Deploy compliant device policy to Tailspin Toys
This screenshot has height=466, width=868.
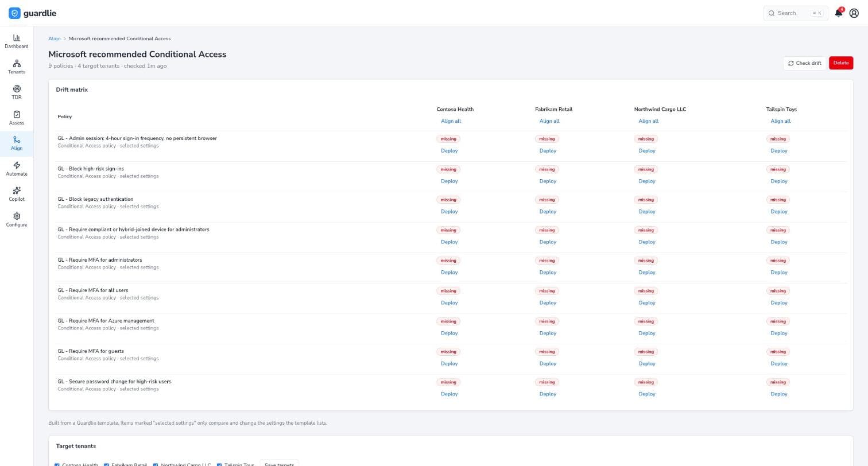pos(778,242)
